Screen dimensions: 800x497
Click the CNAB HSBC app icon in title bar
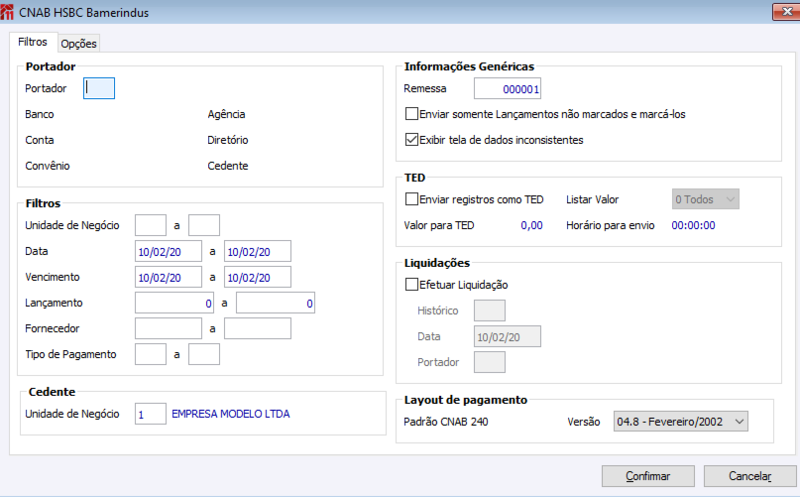click(x=8, y=12)
